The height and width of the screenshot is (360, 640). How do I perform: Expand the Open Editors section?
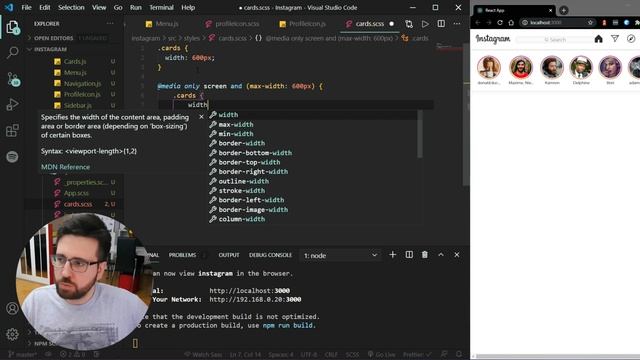click(x=54, y=38)
